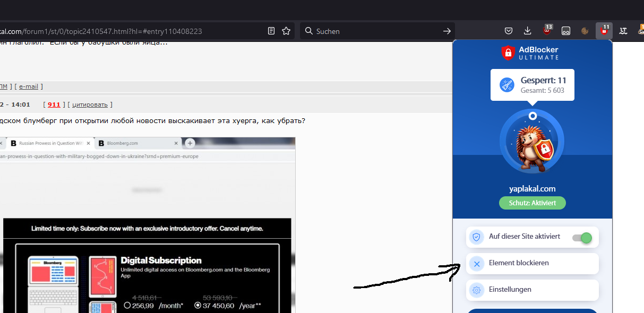Click the search go arrow icon
This screenshot has width=644, height=313.
447,31
